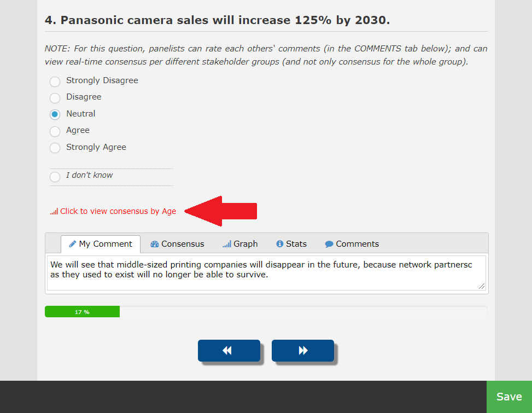Mark the I don't know option
532x413 pixels.
[x=55, y=177]
